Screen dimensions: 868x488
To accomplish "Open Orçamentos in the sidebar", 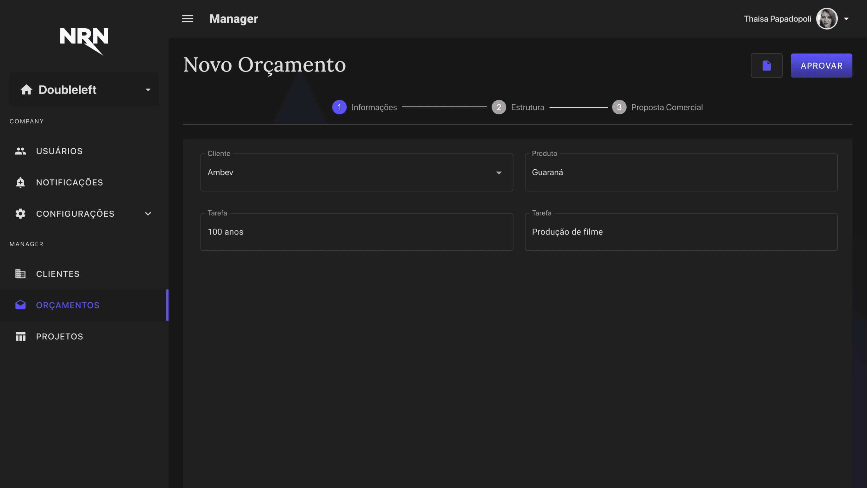I will click(68, 305).
